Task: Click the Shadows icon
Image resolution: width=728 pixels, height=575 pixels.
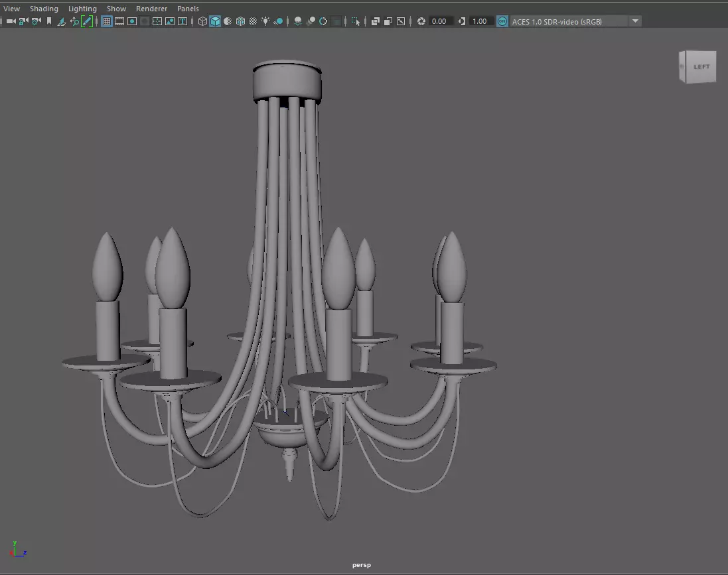Action: click(x=278, y=21)
